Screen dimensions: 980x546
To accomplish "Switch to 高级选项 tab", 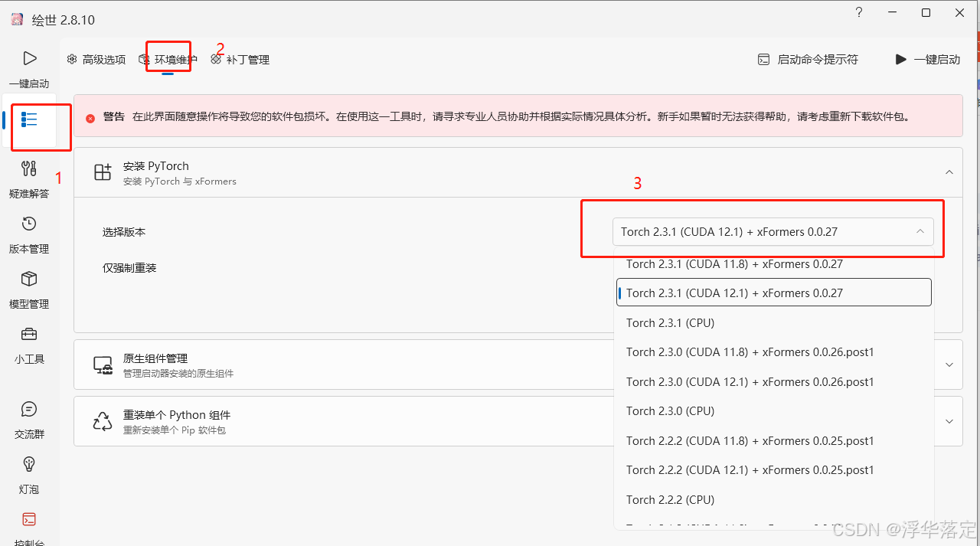I will (96, 59).
